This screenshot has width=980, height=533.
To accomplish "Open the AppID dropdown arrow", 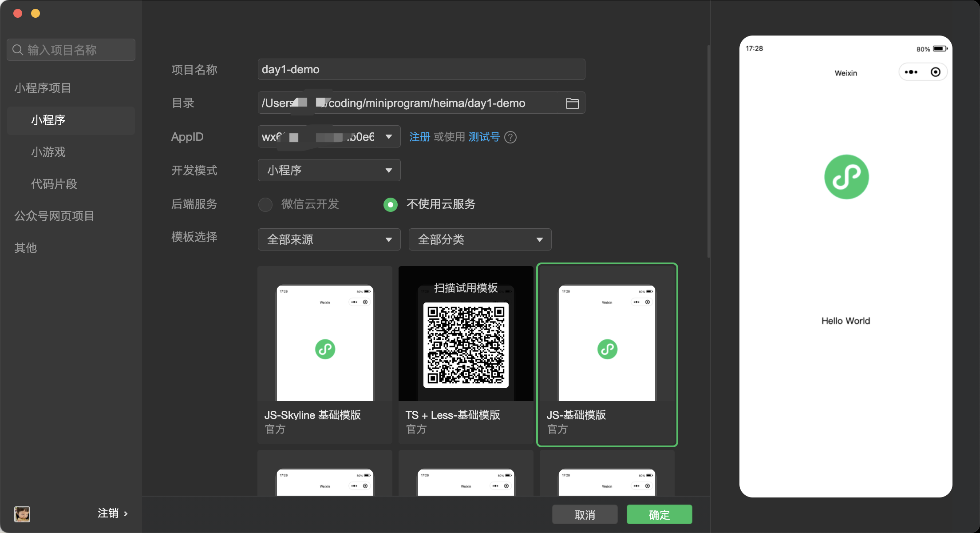I will (389, 137).
